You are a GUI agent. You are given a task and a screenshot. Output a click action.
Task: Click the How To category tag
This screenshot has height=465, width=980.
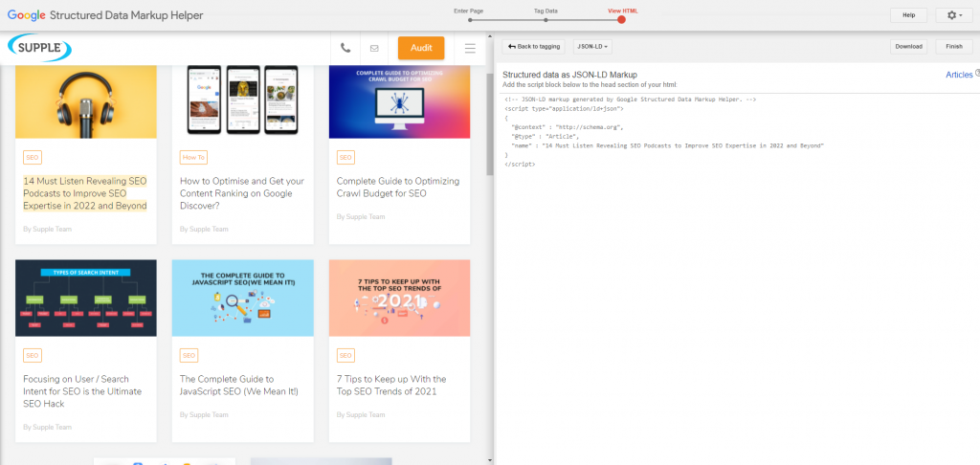pyautogui.click(x=193, y=158)
